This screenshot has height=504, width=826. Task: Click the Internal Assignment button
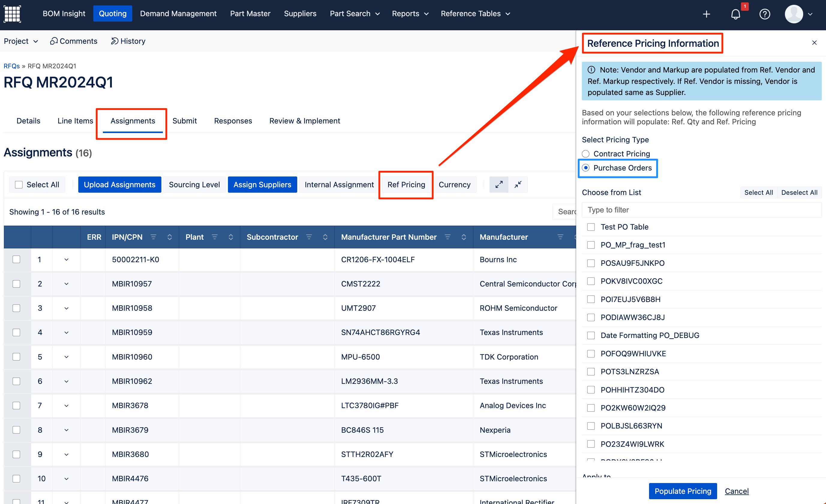coord(339,185)
